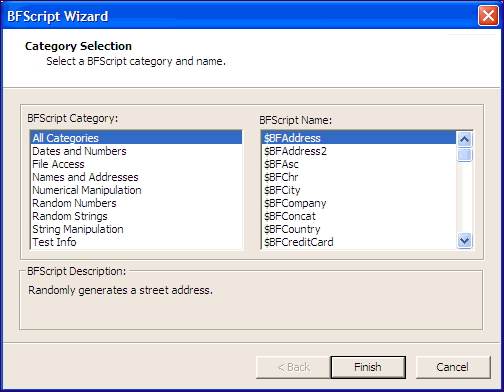Select $BFCompany script name
This screenshot has width=504, height=392.
click(359, 203)
